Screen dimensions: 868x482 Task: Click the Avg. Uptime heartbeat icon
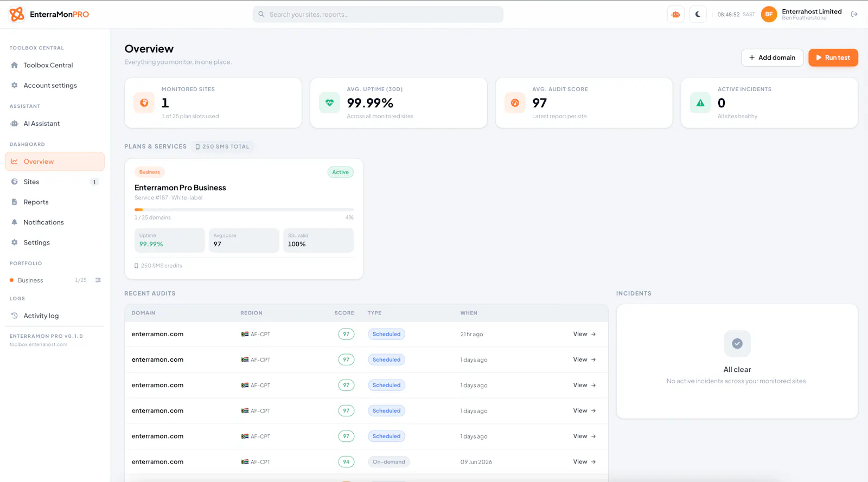click(329, 102)
